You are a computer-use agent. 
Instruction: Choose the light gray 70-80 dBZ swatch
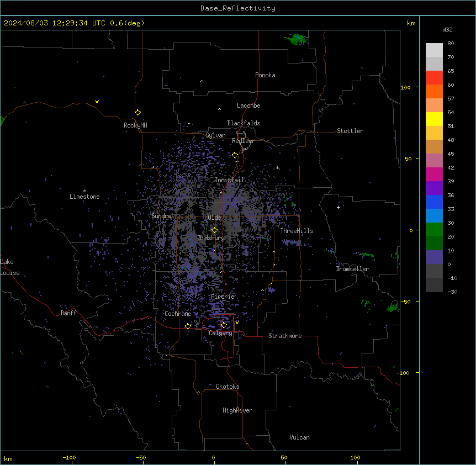tap(434, 50)
